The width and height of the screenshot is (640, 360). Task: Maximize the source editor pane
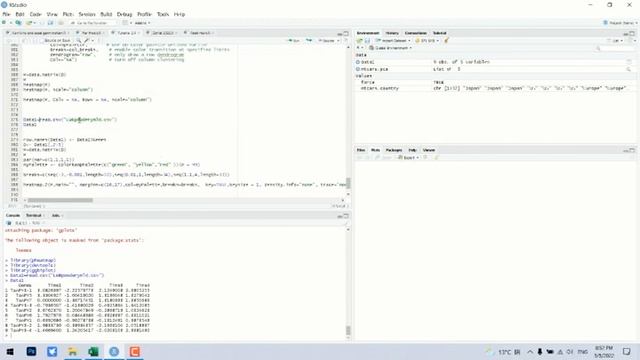click(346, 33)
